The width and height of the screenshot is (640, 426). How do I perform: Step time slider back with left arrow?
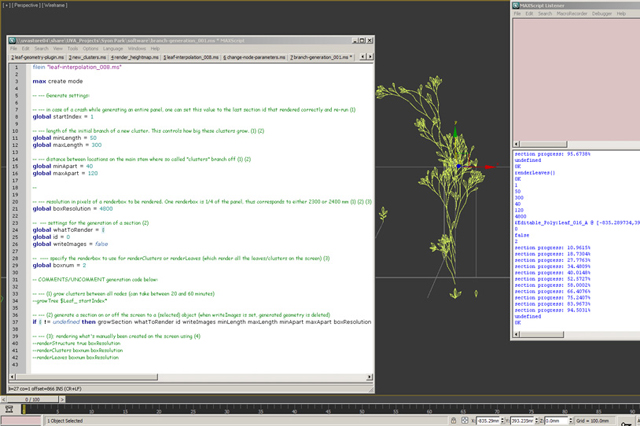tap(3, 399)
